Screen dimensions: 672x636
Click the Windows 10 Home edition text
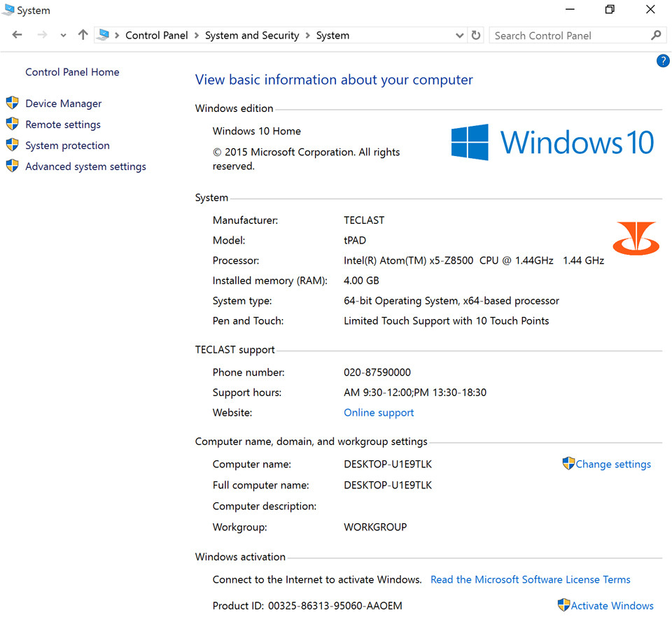257,131
